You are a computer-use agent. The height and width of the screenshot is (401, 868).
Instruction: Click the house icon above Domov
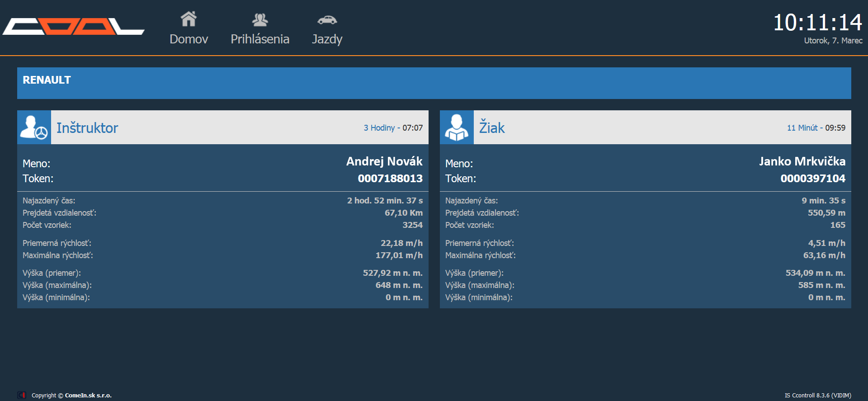[189, 19]
